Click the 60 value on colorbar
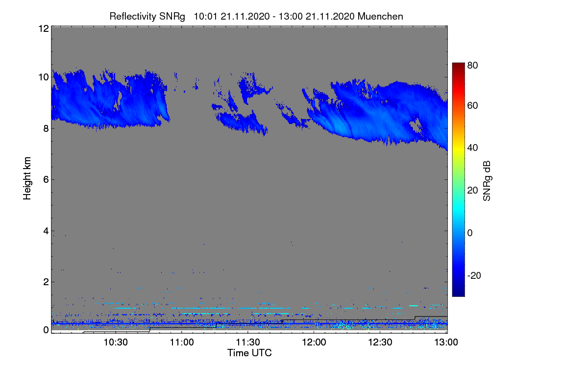Viewport: 588px width, 392px height. click(x=472, y=106)
